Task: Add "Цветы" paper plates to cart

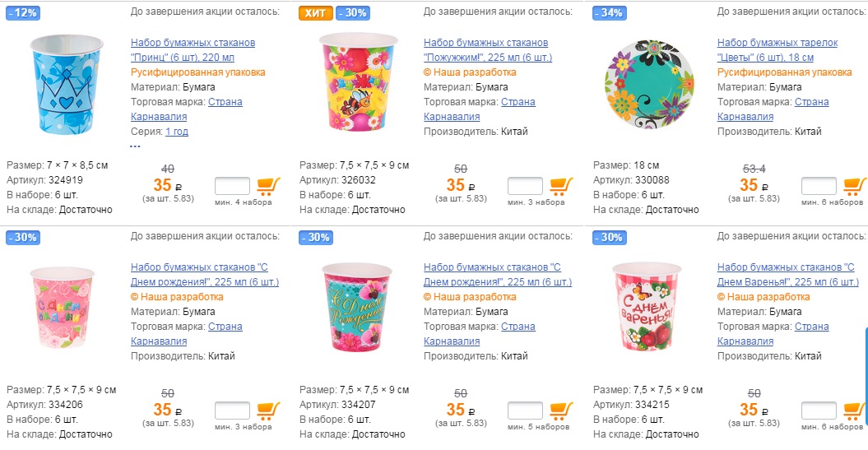Action: tap(855, 186)
